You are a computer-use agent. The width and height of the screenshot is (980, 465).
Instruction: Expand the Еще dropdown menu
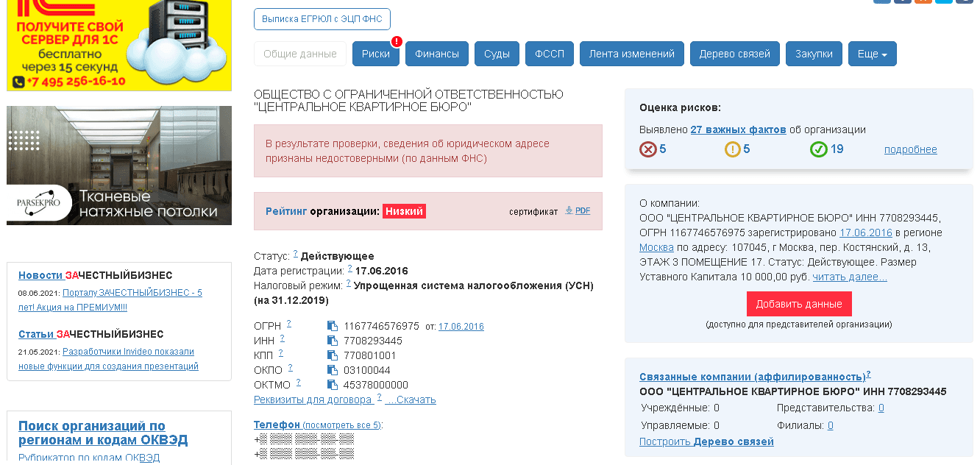coord(872,54)
